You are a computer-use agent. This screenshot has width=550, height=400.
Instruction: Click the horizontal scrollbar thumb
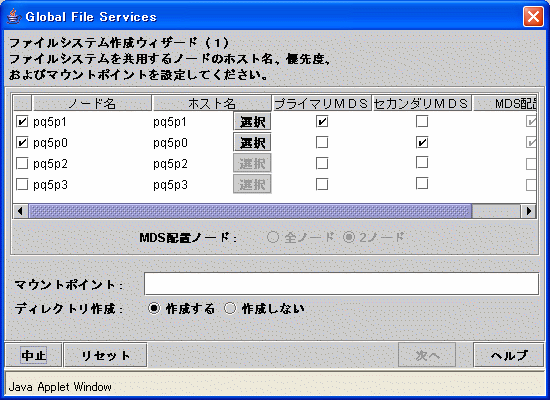tap(250, 211)
